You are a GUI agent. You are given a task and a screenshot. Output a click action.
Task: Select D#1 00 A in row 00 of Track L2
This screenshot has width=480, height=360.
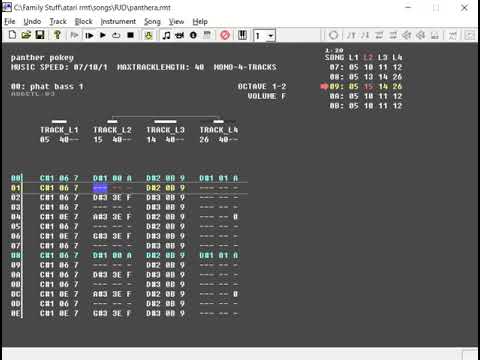click(112, 178)
